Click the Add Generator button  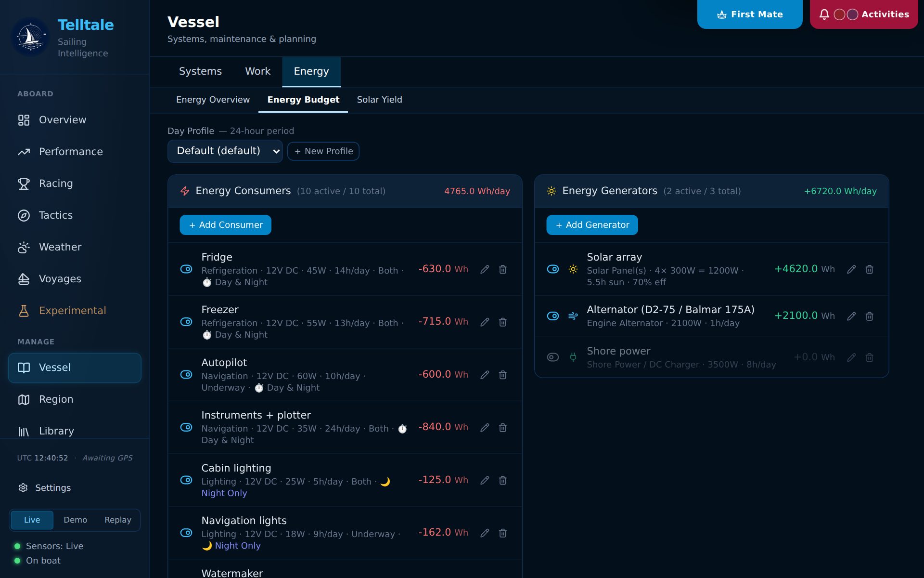(x=592, y=225)
